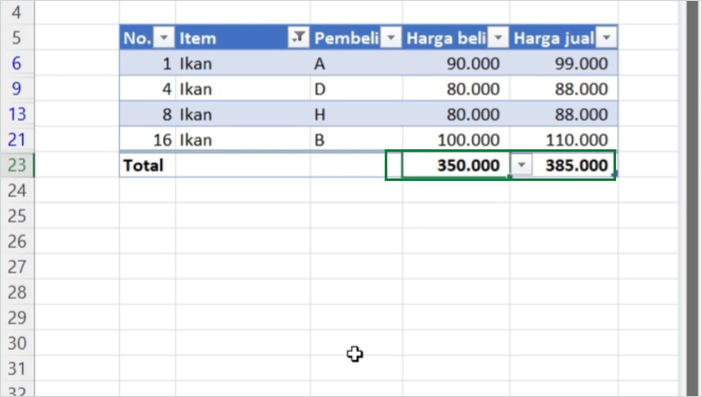This screenshot has width=702, height=397.
Task: Select the No. cell with value 1
Action: click(148, 64)
